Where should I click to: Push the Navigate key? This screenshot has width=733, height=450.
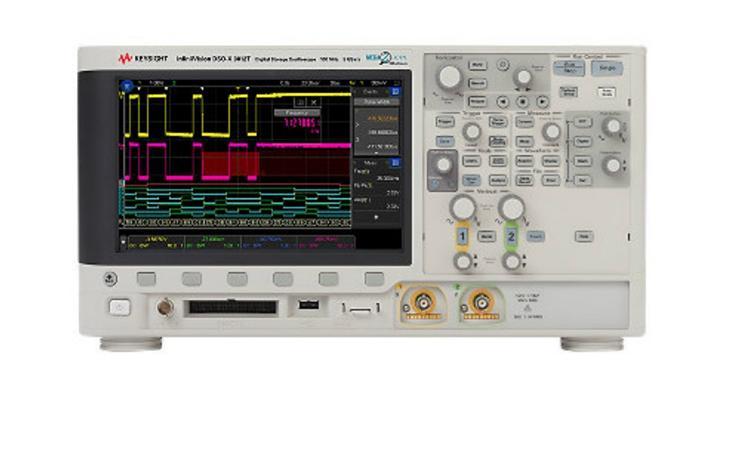[x=477, y=101]
